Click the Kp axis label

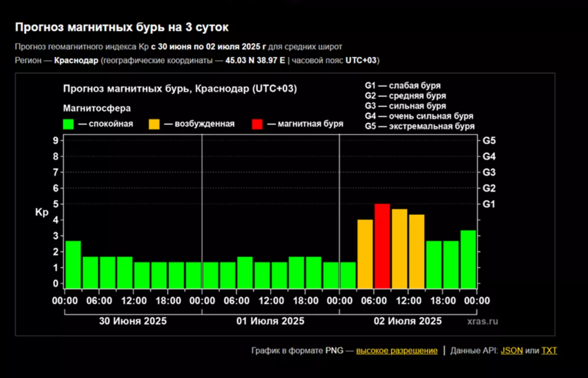[42, 212]
